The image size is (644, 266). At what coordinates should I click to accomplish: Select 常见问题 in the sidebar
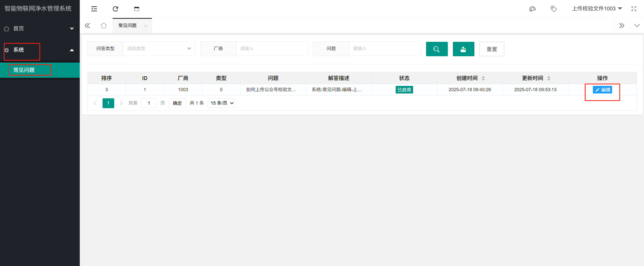(x=40, y=70)
